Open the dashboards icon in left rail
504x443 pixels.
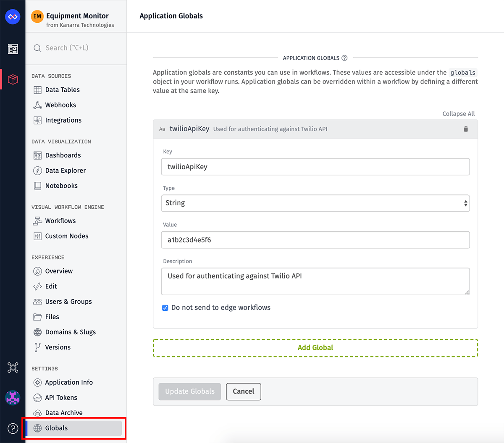pyautogui.click(x=13, y=49)
